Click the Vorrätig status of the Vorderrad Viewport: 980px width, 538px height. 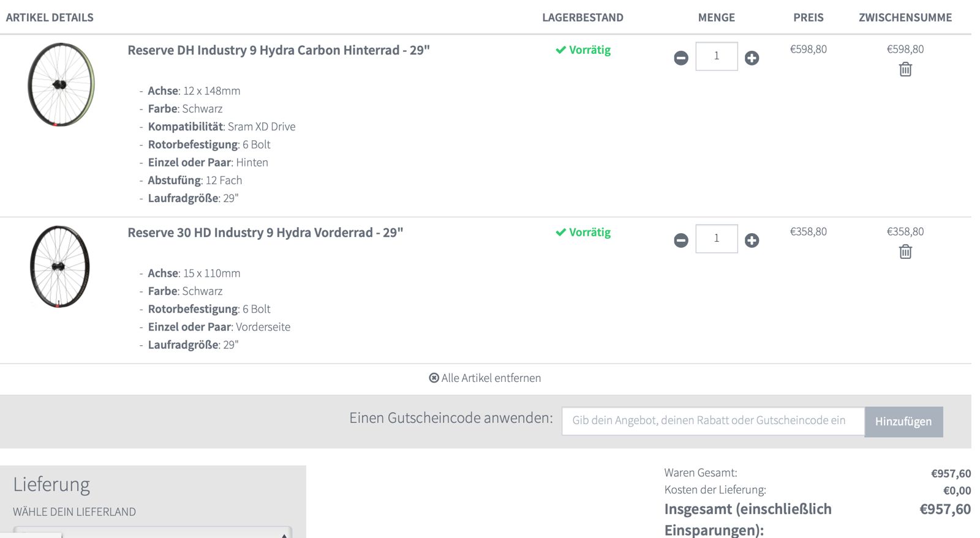(583, 233)
